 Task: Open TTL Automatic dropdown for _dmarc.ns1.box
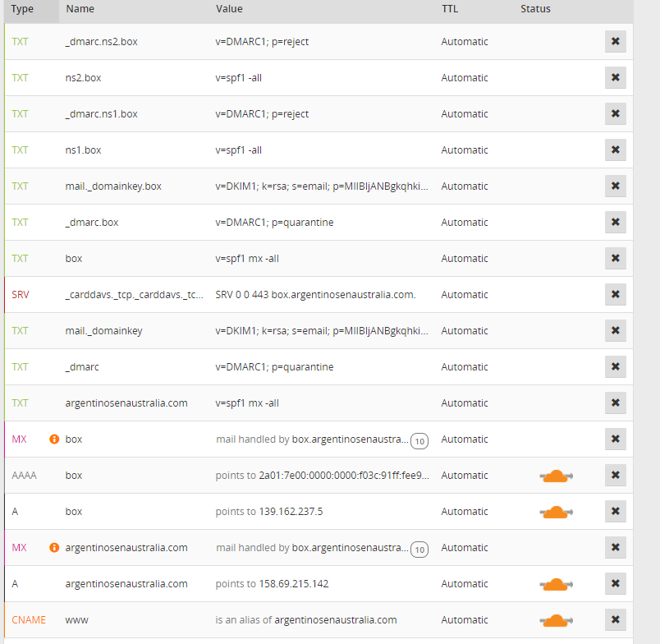465,113
